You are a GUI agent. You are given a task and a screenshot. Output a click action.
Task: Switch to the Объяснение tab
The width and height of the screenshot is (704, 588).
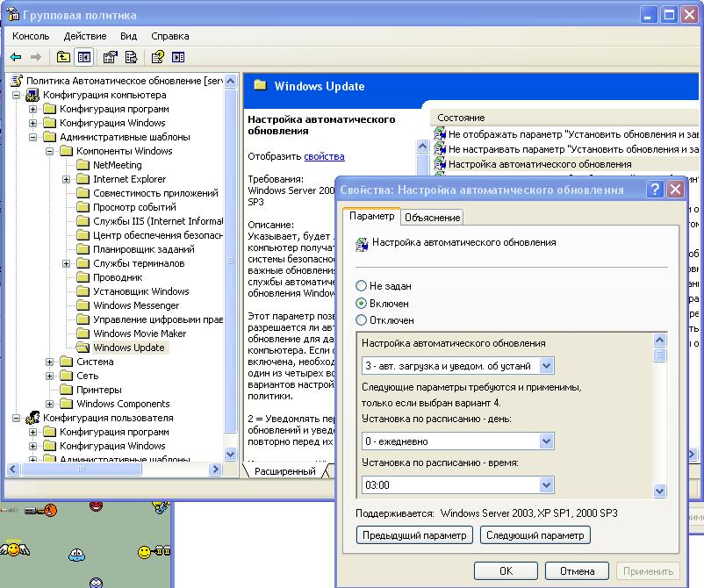click(x=432, y=218)
